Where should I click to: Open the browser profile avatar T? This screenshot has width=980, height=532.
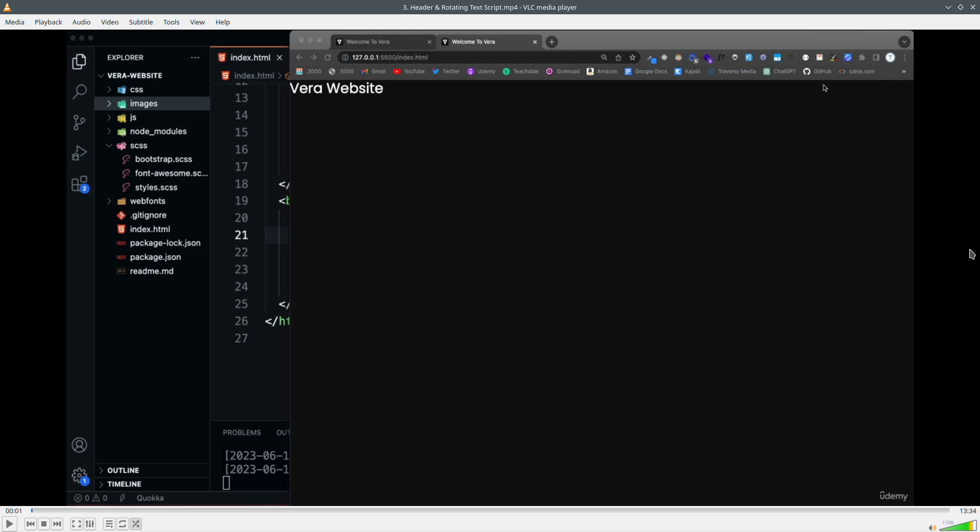point(890,58)
